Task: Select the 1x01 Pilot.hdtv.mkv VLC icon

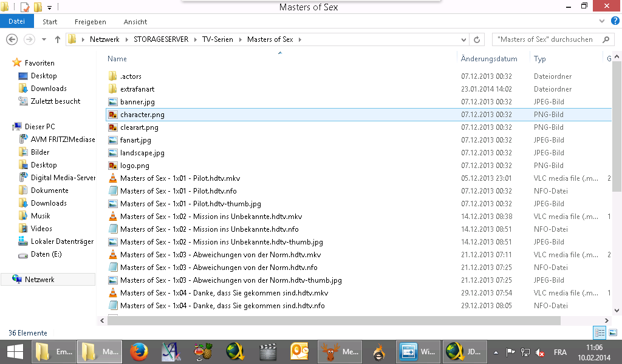Action: pyautogui.click(x=112, y=178)
